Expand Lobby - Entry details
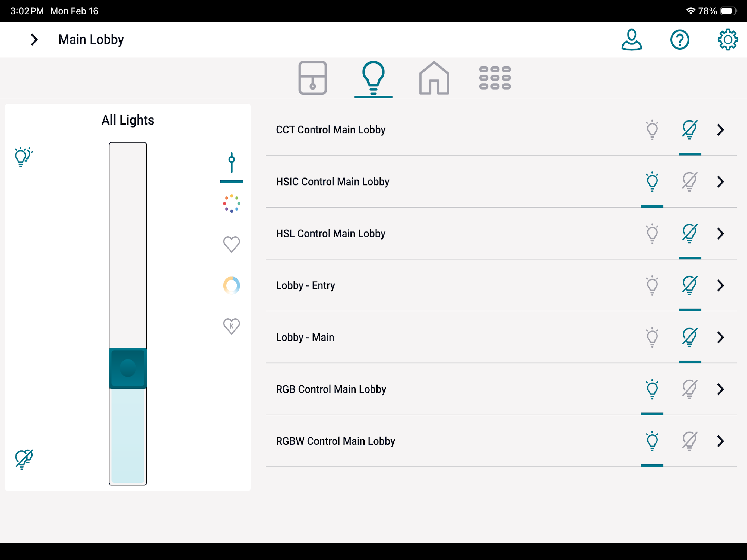The width and height of the screenshot is (747, 560). pyautogui.click(x=720, y=286)
